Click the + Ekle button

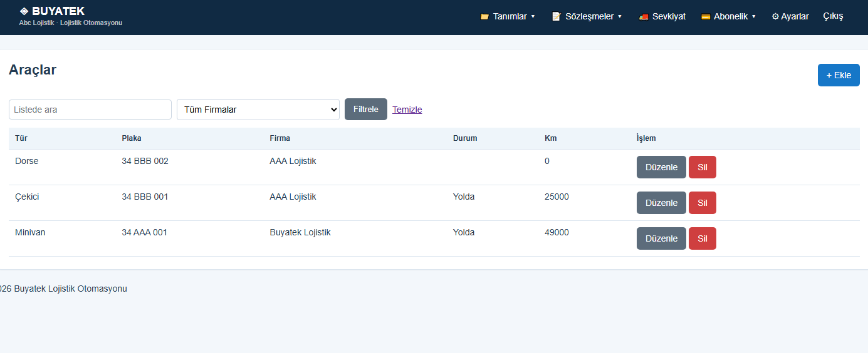[839, 75]
